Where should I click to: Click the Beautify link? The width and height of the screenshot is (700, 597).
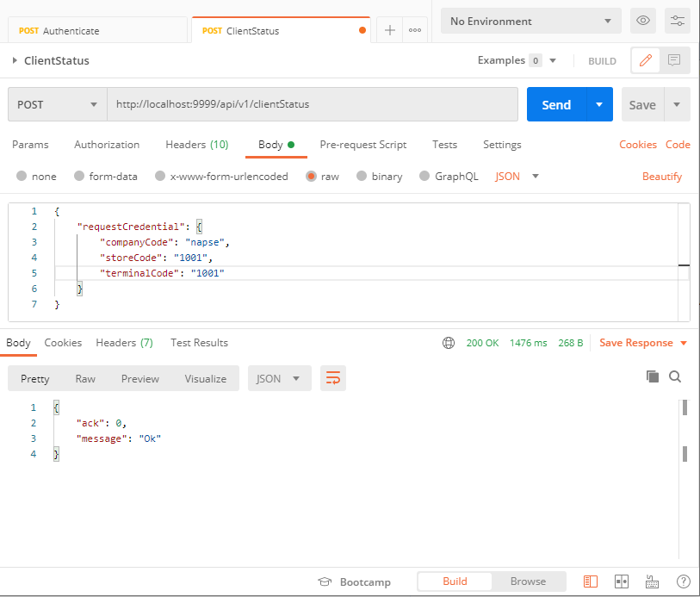pos(662,177)
